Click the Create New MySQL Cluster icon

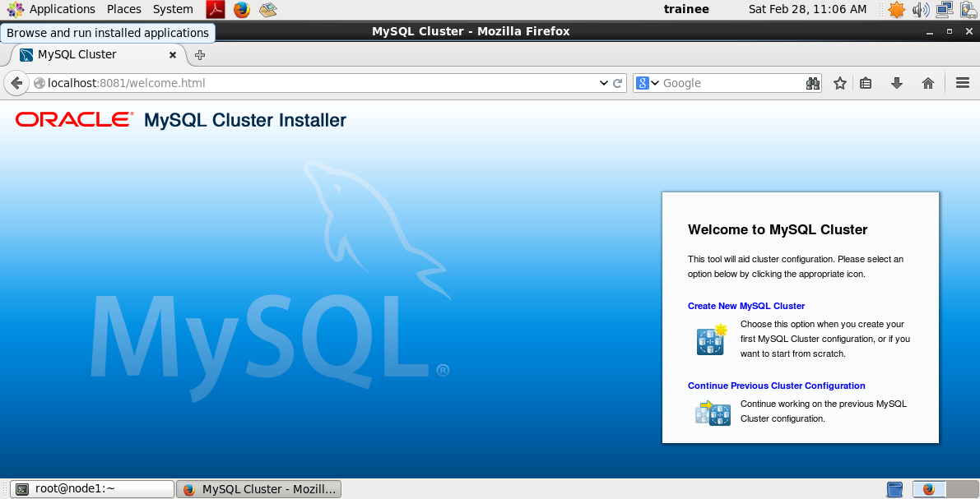pyautogui.click(x=711, y=340)
